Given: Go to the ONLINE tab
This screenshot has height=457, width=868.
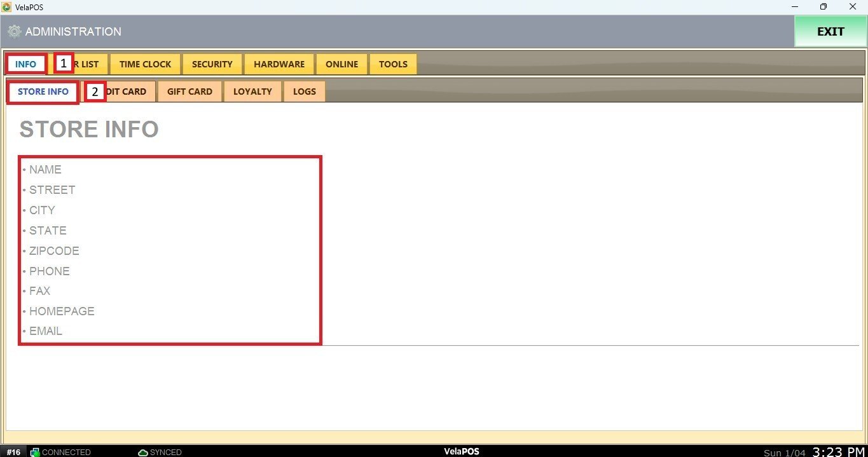Looking at the screenshot, I should pos(341,64).
